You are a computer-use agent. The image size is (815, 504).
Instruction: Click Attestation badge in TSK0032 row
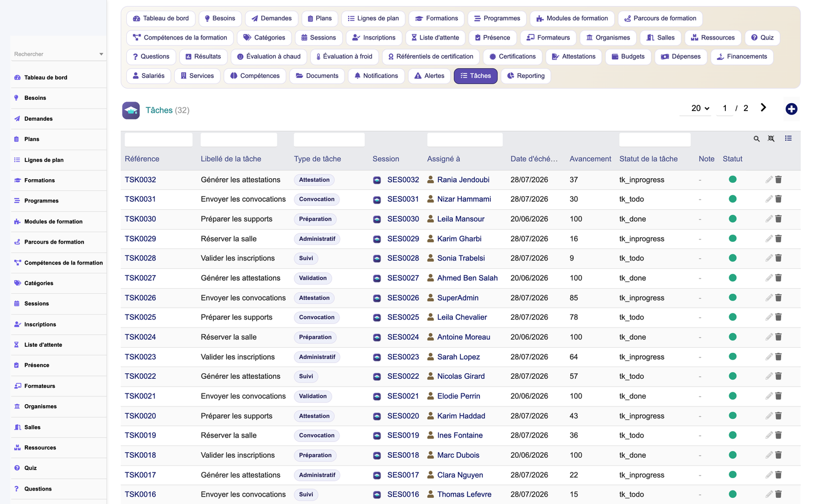[x=314, y=180]
